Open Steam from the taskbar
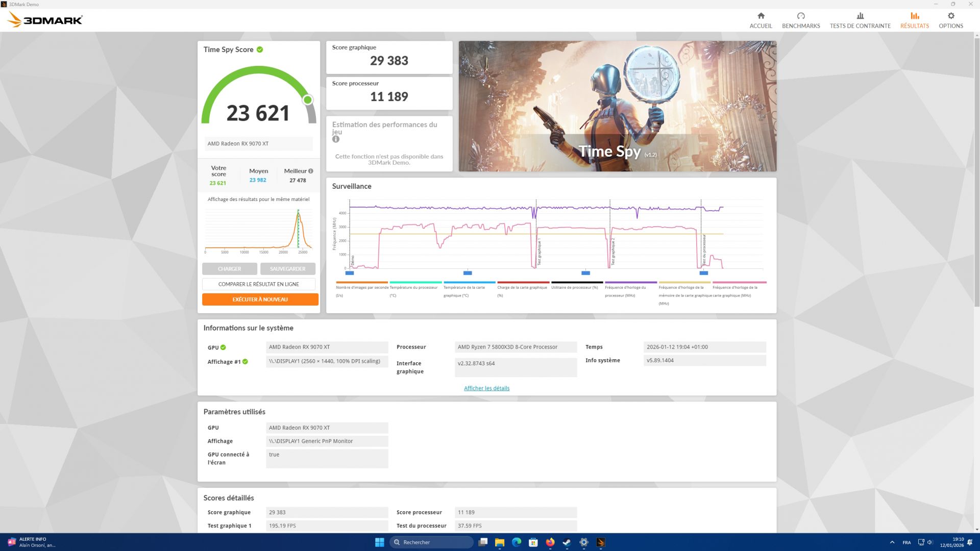Image resolution: width=980 pixels, height=551 pixels. tap(567, 542)
